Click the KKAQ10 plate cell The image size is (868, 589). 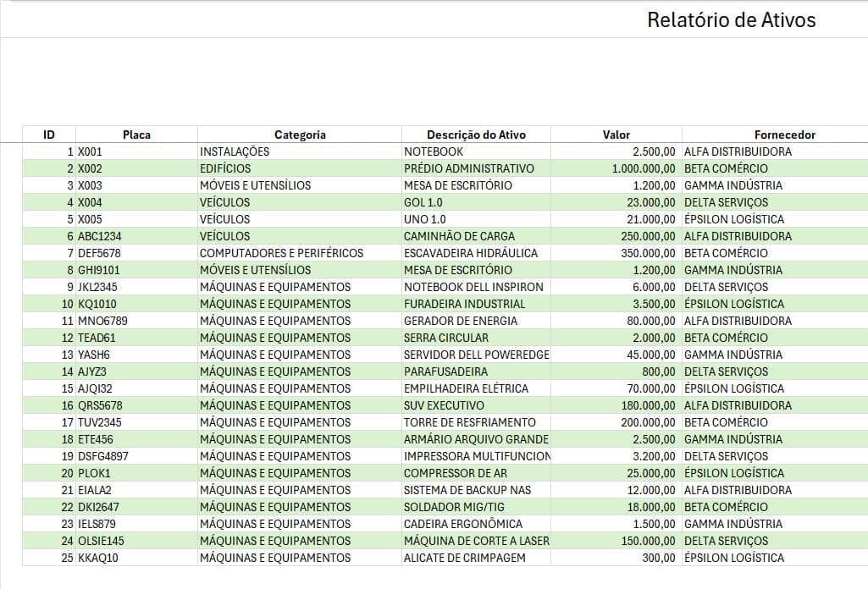(136, 558)
